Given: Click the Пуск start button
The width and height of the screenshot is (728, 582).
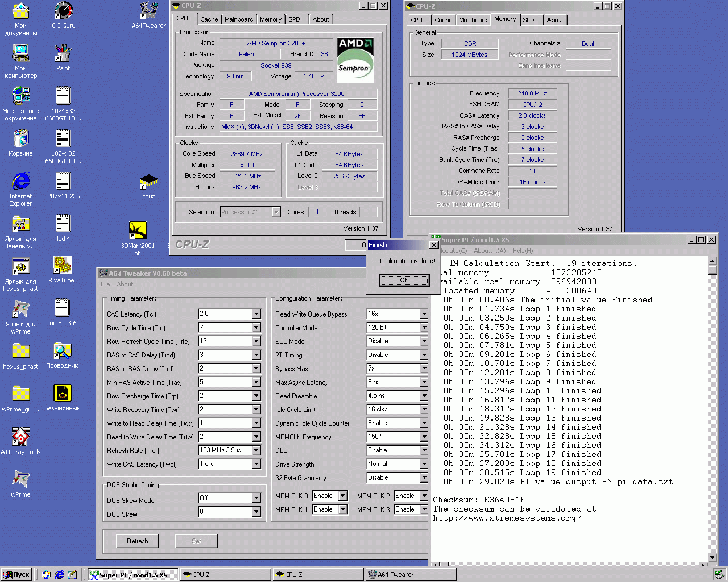Looking at the screenshot, I should click(x=16, y=575).
